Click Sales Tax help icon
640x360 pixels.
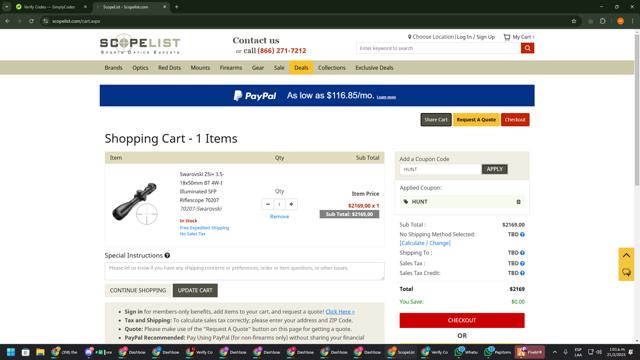tap(522, 264)
